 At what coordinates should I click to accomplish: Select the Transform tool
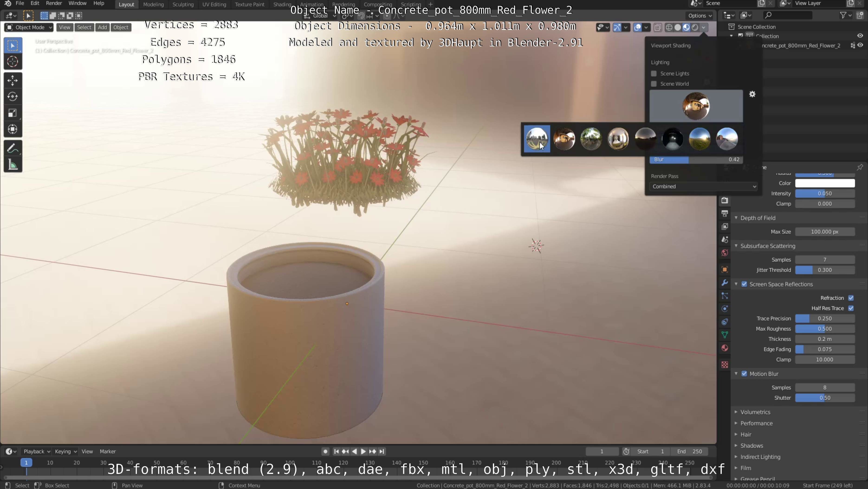coord(13,129)
